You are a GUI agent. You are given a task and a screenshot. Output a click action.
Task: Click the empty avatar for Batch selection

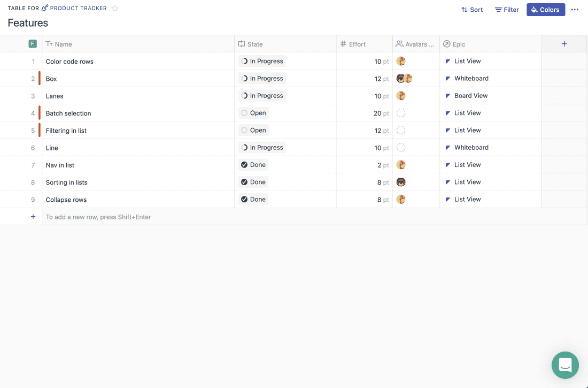(401, 113)
